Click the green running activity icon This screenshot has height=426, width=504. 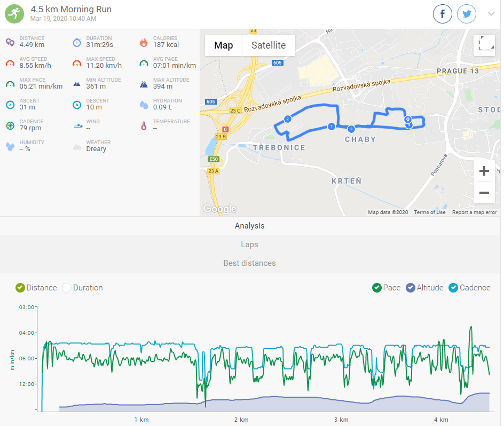[15, 14]
